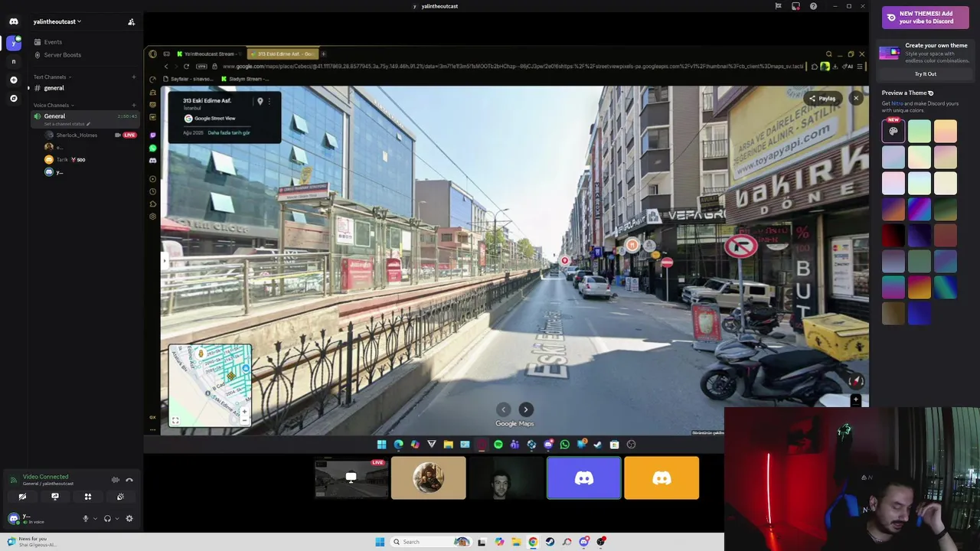Select Sherlock_Holmes in voice list
Screen dimensions: 980x551
tap(90, 135)
